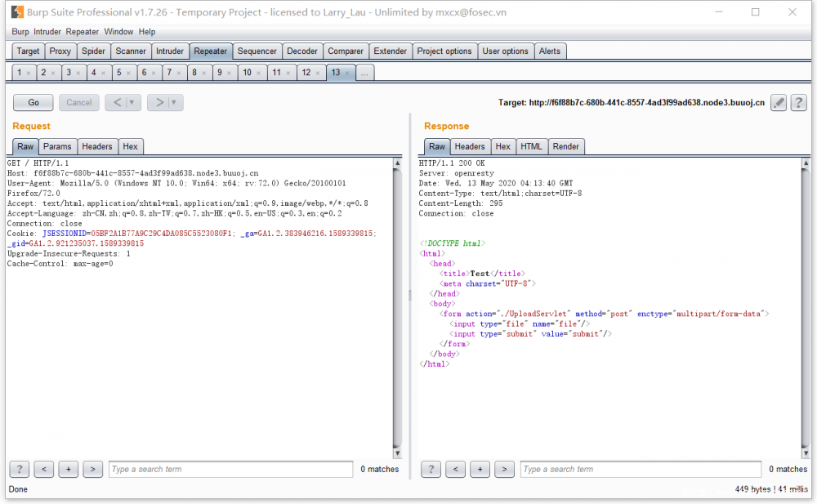Open the Intruder menu in menu bar
This screenshot has height=504, width=817.
[x=47, y=32]
